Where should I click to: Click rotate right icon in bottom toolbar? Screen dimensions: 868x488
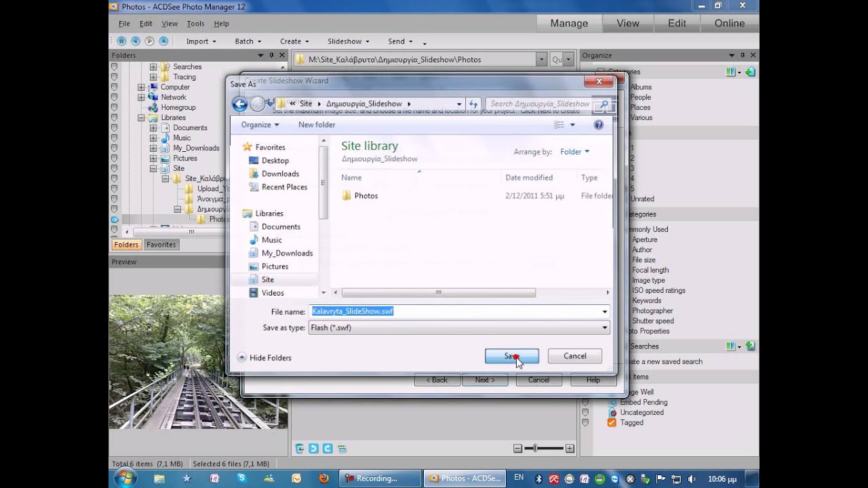coord(328,449)
